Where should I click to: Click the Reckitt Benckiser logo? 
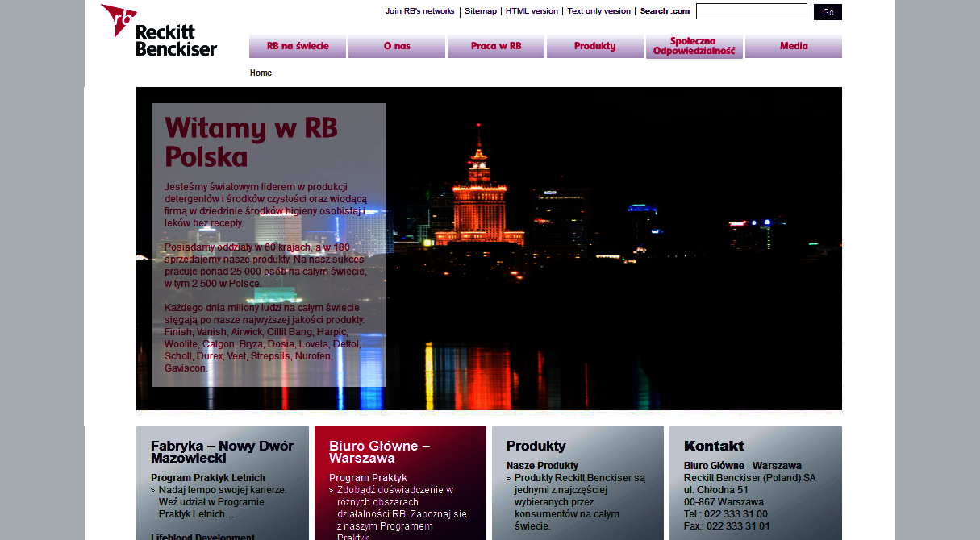(159, 31)
